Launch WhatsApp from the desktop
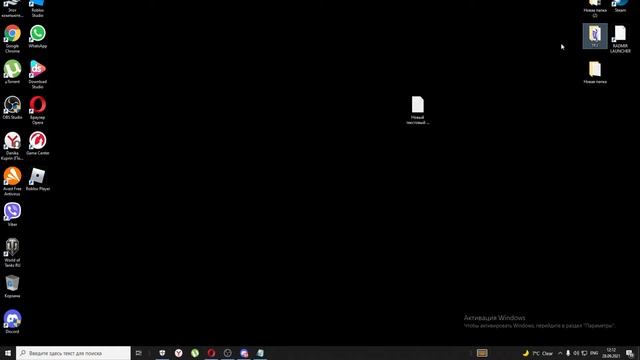 38,36
